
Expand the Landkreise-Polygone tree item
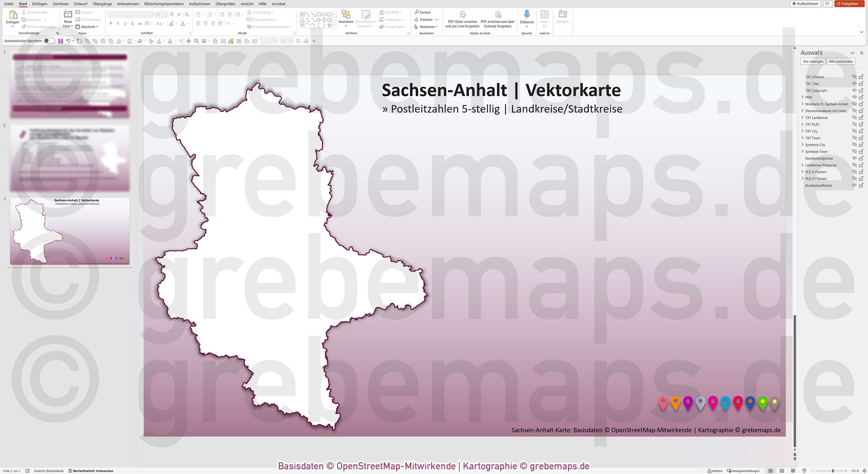point(803,165)
